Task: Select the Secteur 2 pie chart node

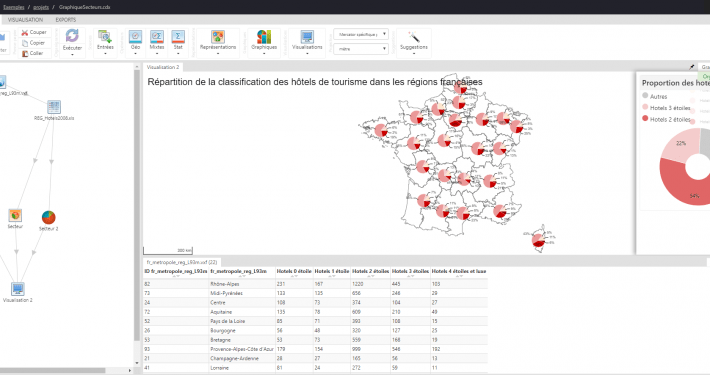Action: 48,217
